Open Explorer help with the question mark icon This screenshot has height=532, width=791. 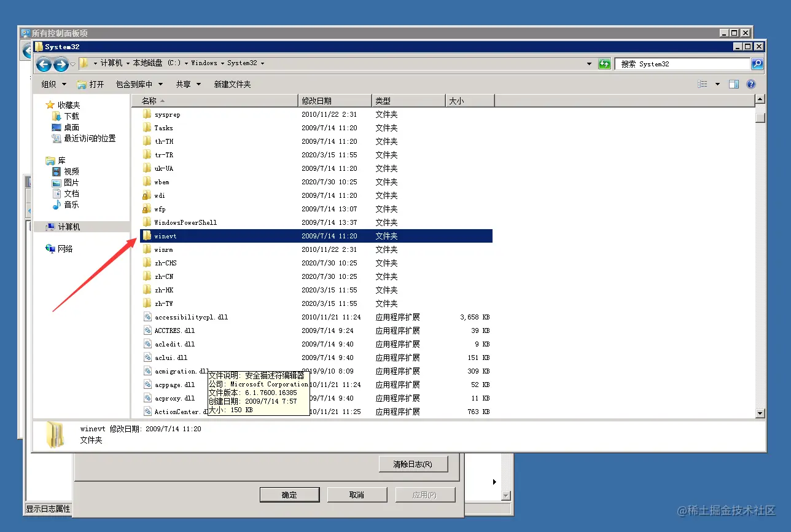[x=751, y=84]
